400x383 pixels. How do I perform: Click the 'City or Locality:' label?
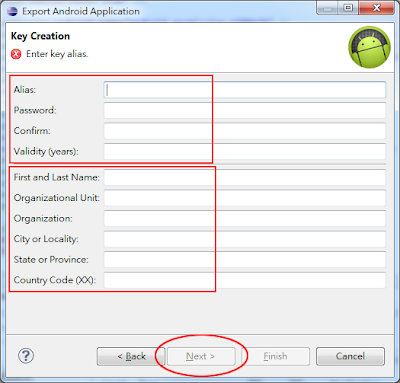46,239
